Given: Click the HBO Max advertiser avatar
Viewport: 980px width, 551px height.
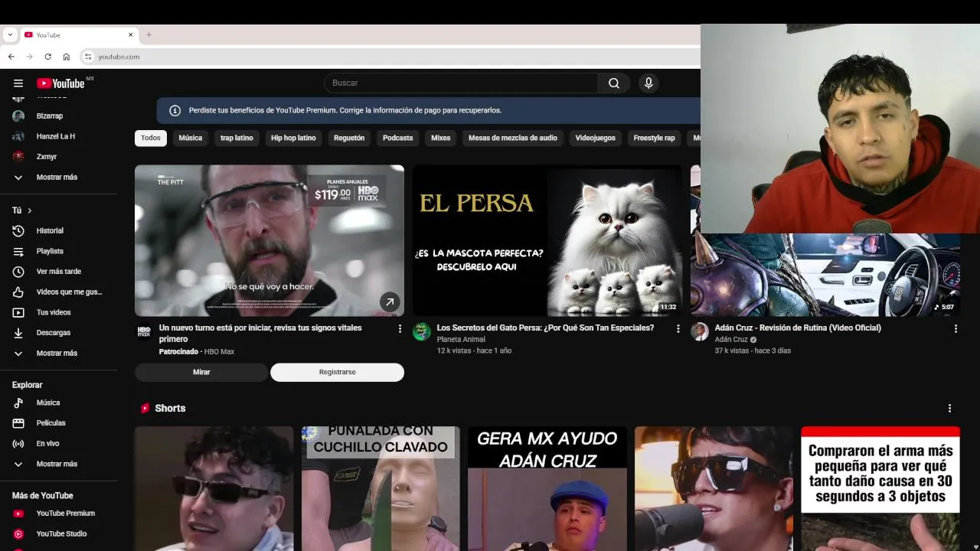Looking at the screenshot, I should 144,331.
